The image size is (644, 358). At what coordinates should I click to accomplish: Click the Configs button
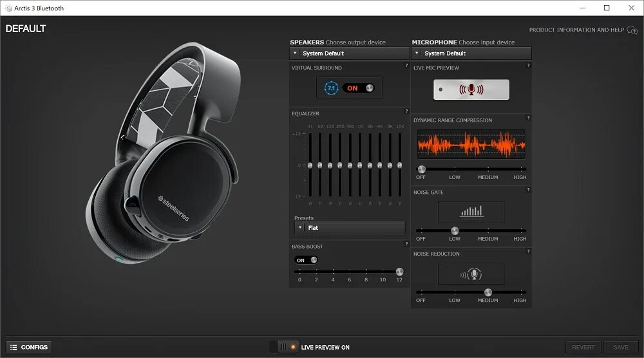pyautogui.click(x=29, y=347)
